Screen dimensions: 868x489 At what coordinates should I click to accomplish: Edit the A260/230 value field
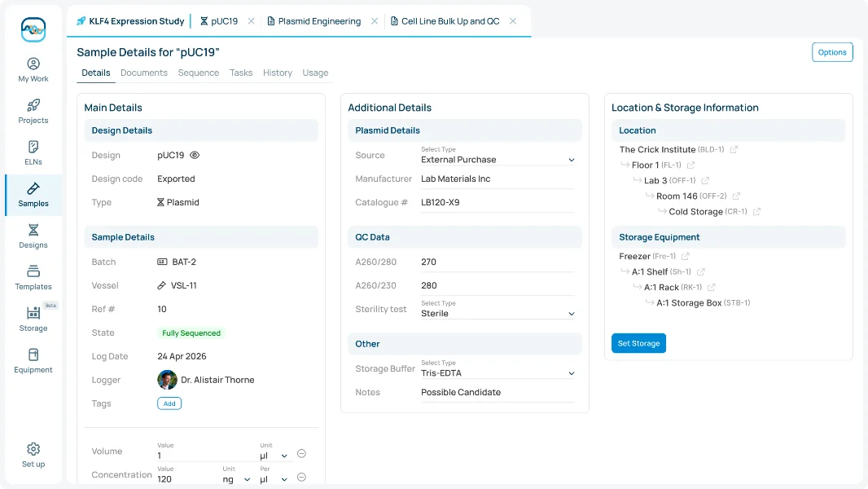coord(498,286)
